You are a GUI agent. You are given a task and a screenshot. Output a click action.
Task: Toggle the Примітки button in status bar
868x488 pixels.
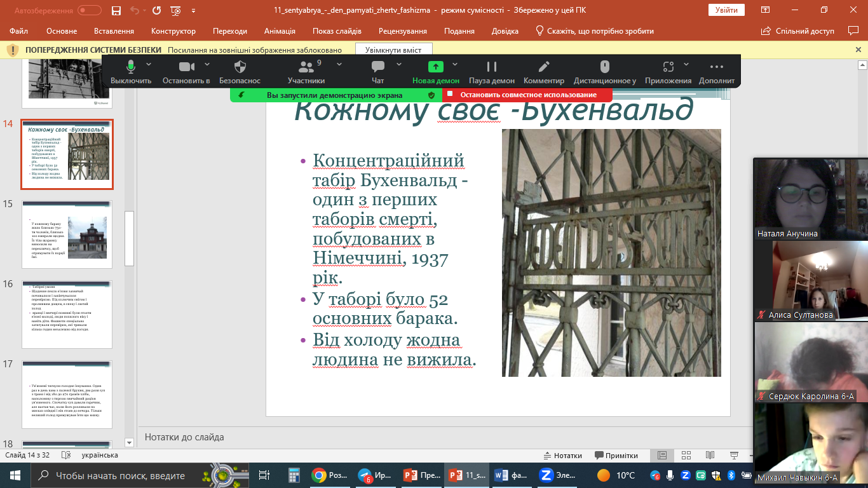(x=616, y=456)
